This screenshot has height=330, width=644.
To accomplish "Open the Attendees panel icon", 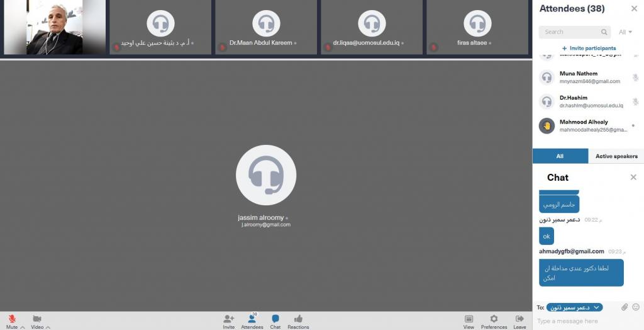I will 252,319.
